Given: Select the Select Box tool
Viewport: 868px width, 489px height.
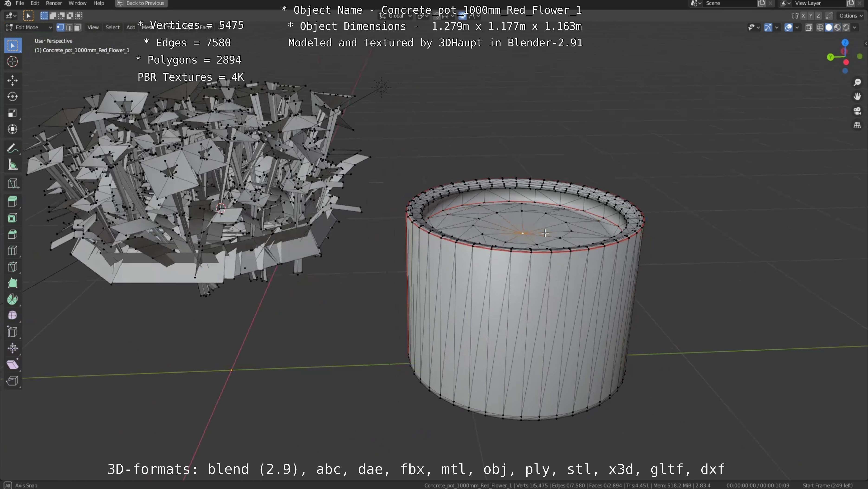Looking at the screenshot, I should tap(13, 46).
